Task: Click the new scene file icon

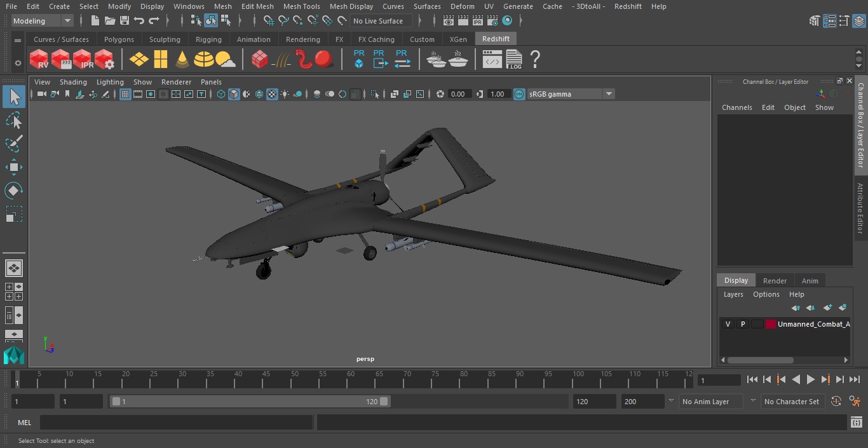Action: pyautogui.click(x=95, y=21)
